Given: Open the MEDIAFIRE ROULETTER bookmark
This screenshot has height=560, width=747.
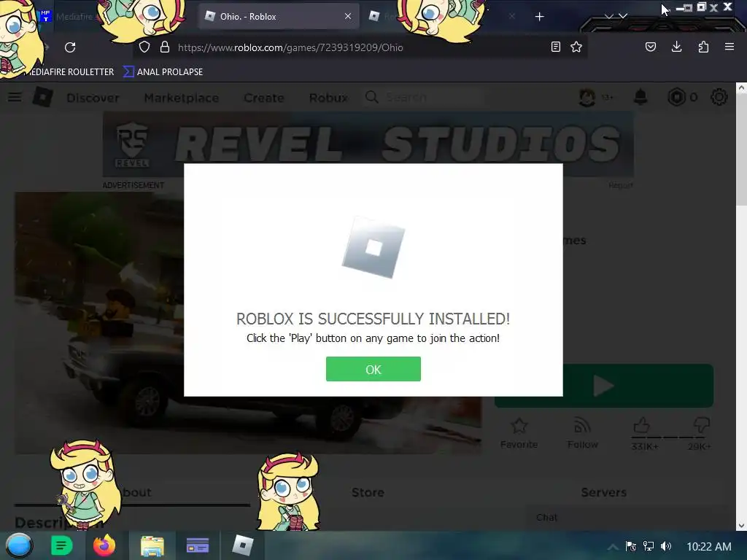Looking at the screenshot, I should click(68, 72).
